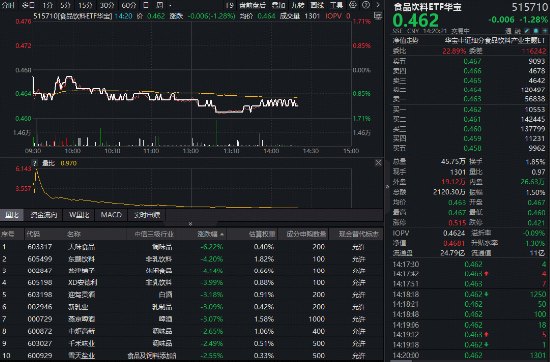Open the 画线 drawing menu
The height and width of the screenshot is (362, 550).
(x=317, y=5)
